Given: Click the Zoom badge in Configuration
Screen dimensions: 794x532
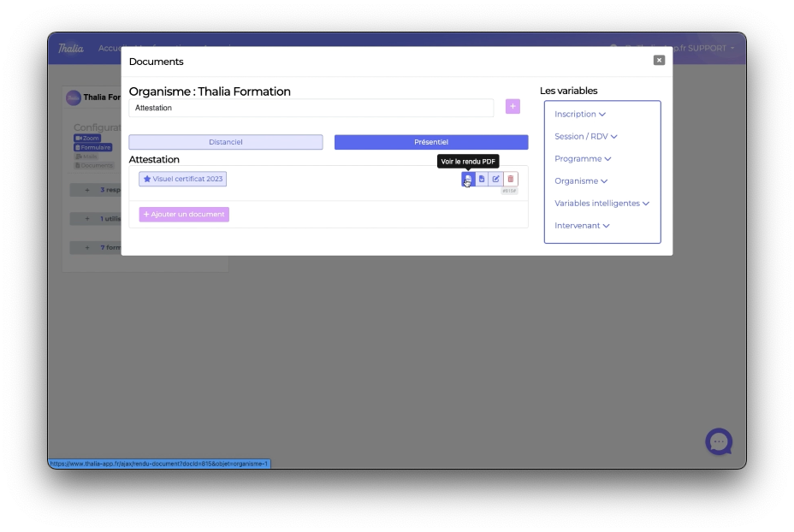Looking at the screenshot, I should tap(87, 138).
